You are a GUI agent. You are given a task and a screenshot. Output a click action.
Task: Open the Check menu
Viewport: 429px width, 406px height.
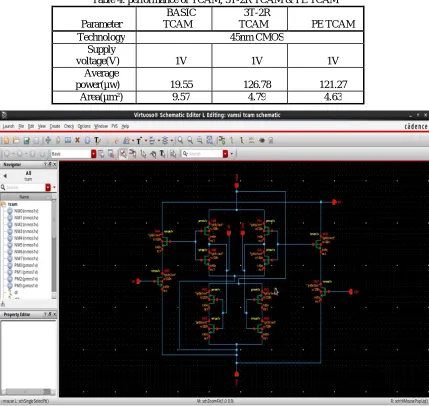[x=69, y=126]
